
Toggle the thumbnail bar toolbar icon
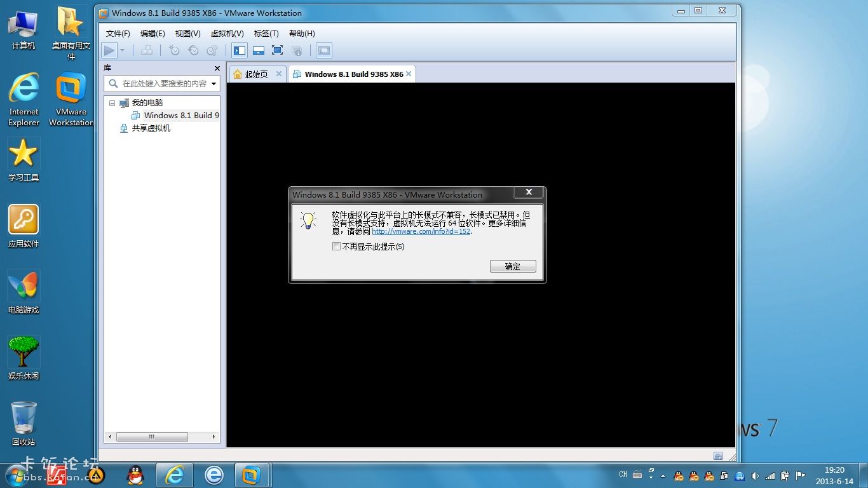pyautogui.click(x=259, y=50)
